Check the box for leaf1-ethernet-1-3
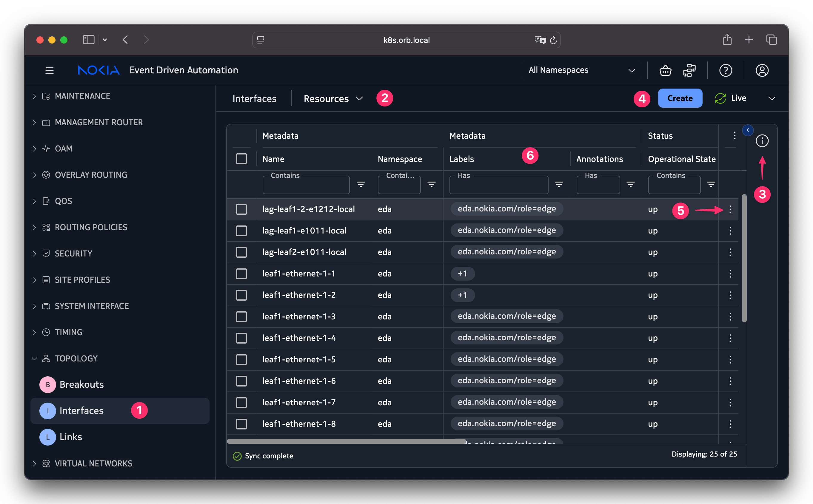The image size is (813, 504). [x=241, y=317]
